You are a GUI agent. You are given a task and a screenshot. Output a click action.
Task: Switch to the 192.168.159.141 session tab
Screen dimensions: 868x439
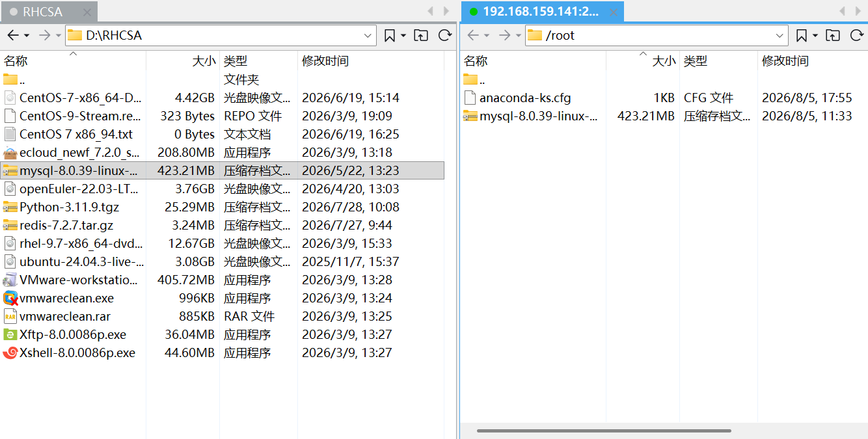[x=542, y=12]
